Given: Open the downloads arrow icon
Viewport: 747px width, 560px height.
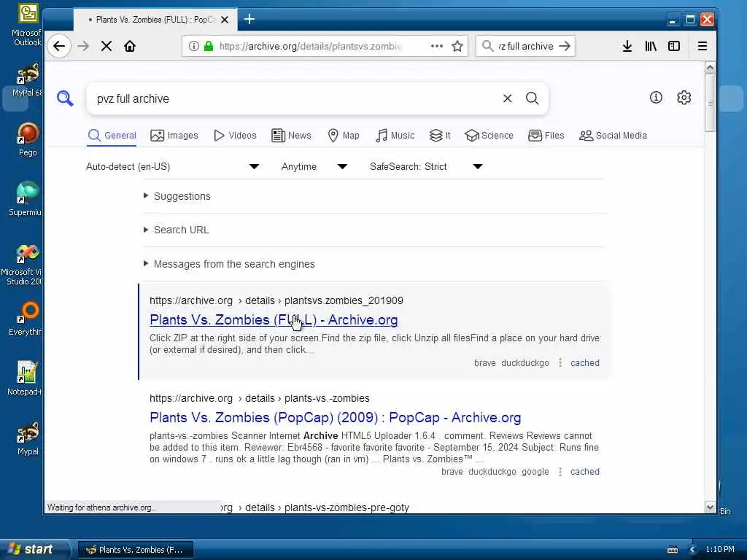Looking at the screenshot, I should [x=627, y=46].
